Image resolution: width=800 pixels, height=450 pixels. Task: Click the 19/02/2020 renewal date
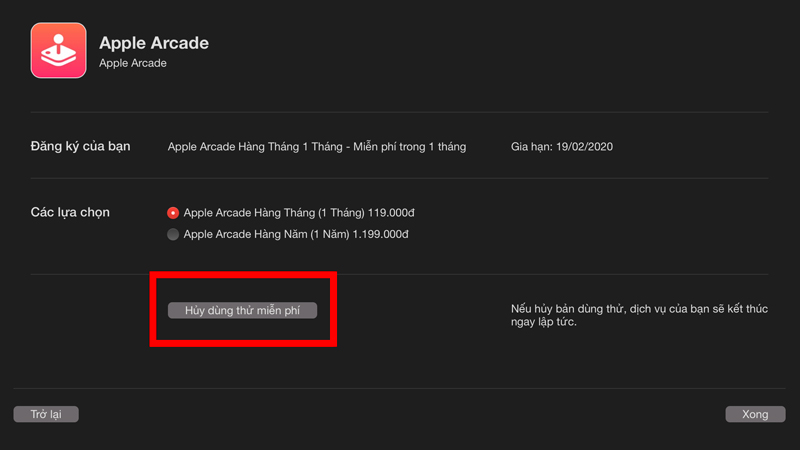tap(585, 147)
